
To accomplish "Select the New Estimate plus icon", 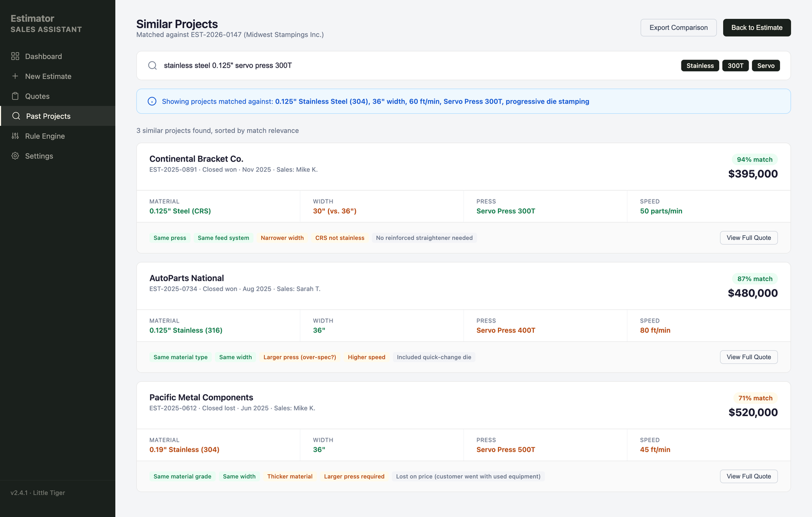I will click(x=16, y=76).
